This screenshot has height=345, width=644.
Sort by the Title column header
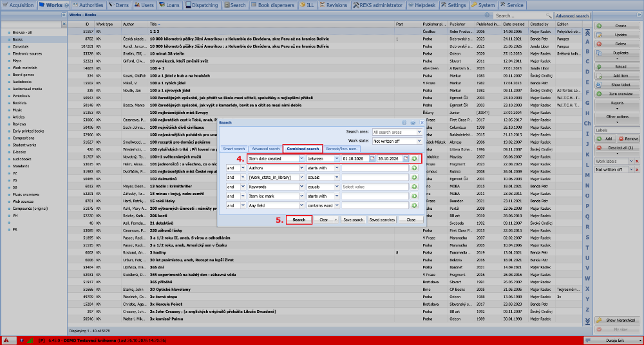(272, 24)
